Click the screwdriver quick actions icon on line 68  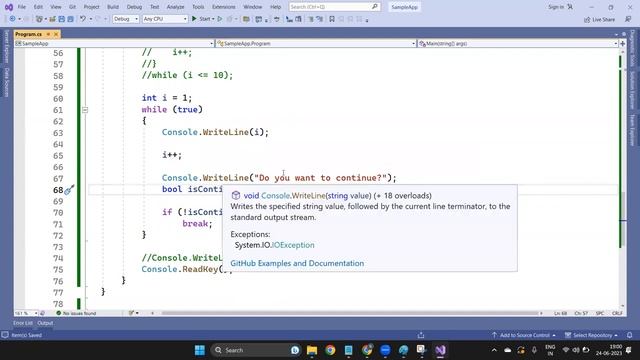click(x=69, y=190)
